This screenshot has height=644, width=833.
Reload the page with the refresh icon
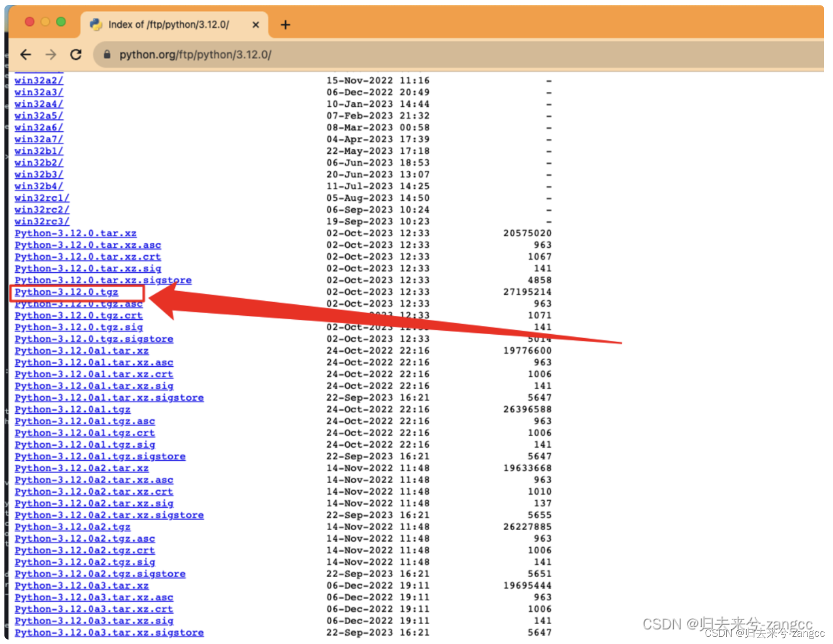pos(76,54)
